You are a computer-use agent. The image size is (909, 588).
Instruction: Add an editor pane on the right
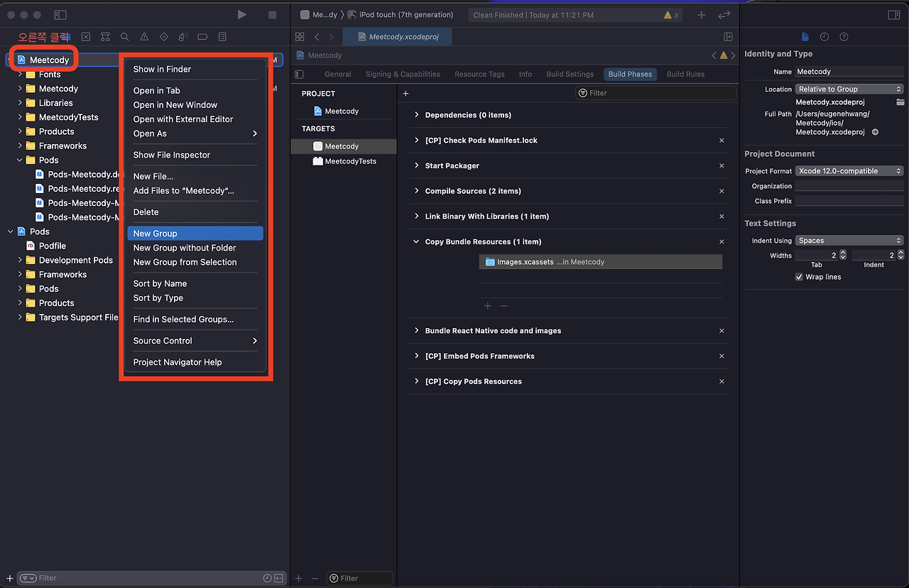point(728,37)
